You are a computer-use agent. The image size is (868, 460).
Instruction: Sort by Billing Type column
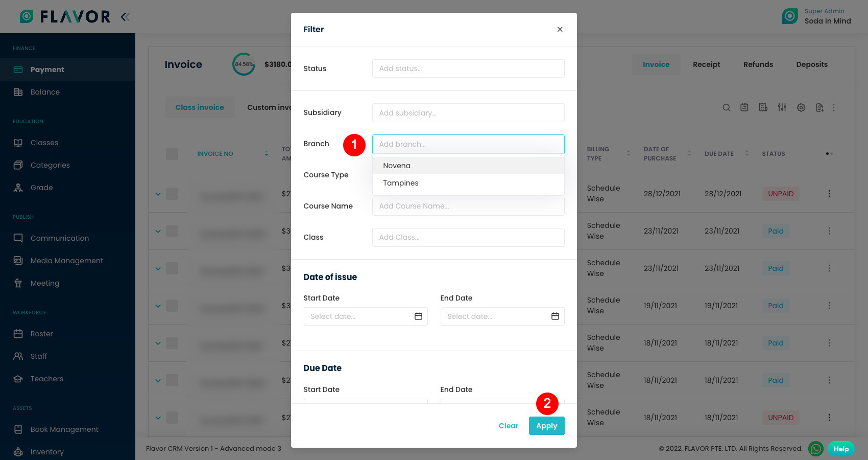[629, 153]
